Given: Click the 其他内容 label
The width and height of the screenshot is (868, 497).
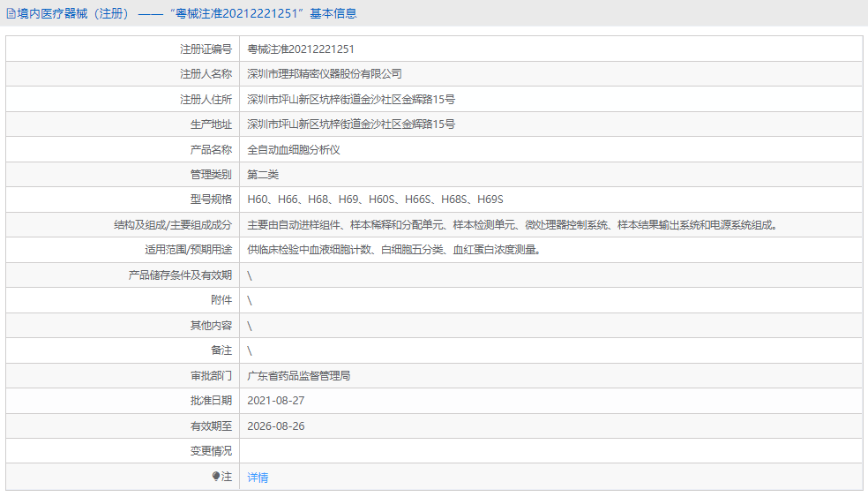Looking at the screenshot, I should pos(211,325).
